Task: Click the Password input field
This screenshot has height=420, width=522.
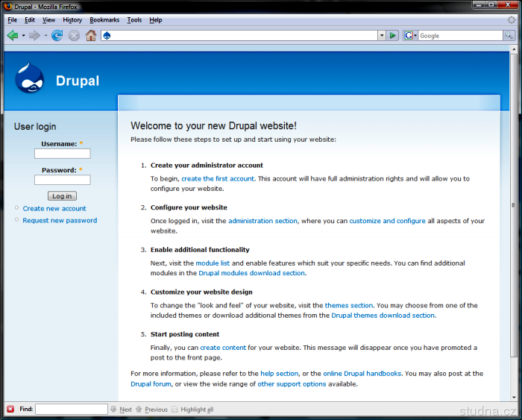Action: pos(62,180)
